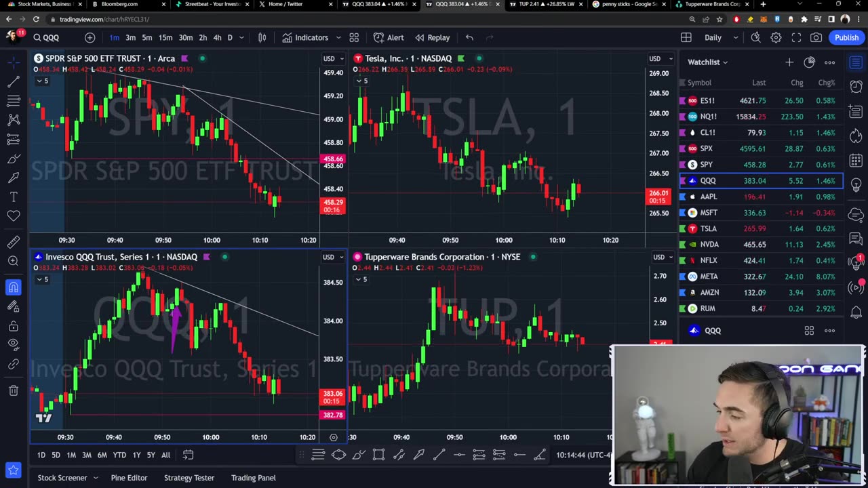Click the add symbol compare plus icon

point(90,38)
